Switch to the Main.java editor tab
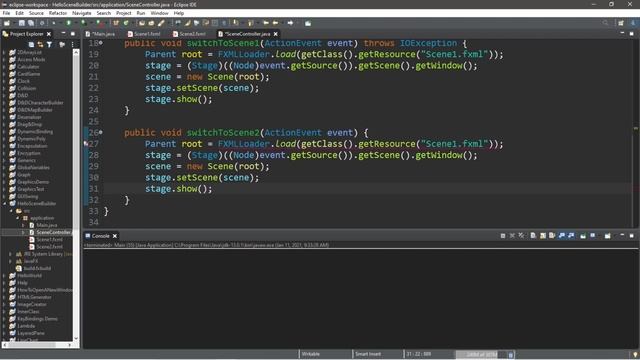Image resolution: width=640 pixels, height=360 pixels. tap(100, 34)
